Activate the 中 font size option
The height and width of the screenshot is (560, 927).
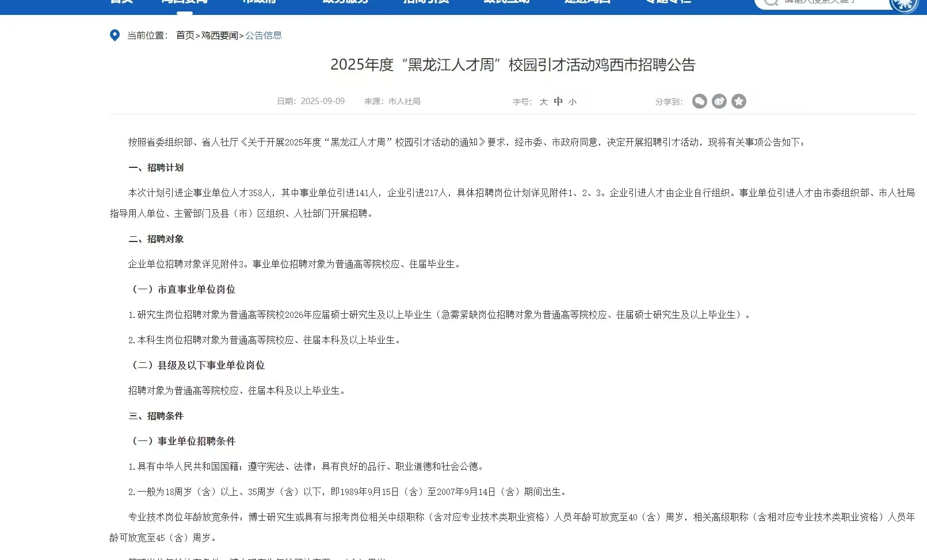[x=557, y=101]
